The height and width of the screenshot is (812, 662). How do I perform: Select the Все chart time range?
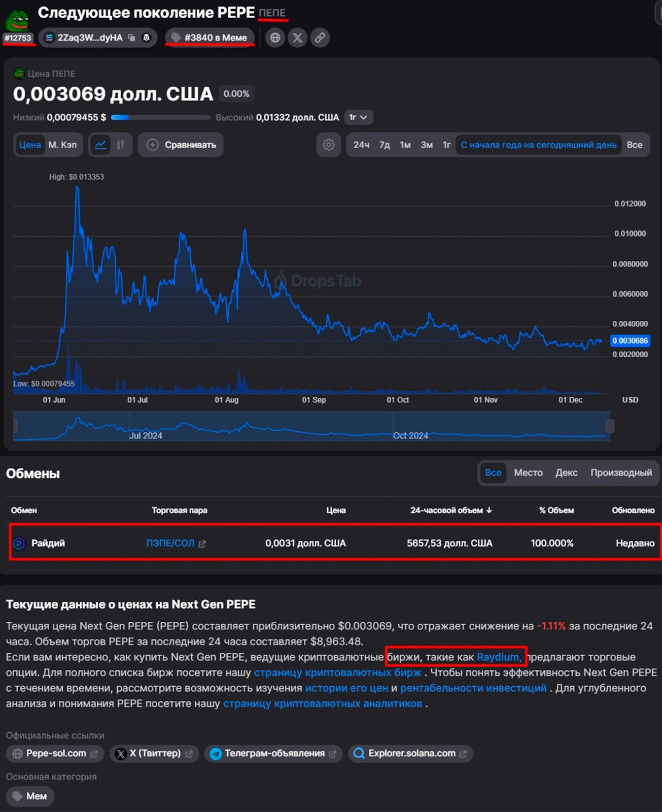(x=635, y=145)
